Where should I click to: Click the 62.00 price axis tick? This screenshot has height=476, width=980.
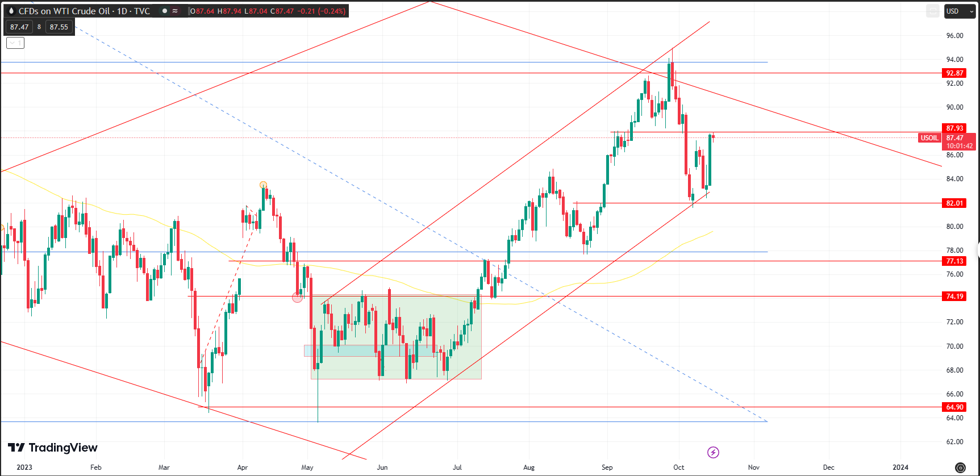tap(954, 441)
